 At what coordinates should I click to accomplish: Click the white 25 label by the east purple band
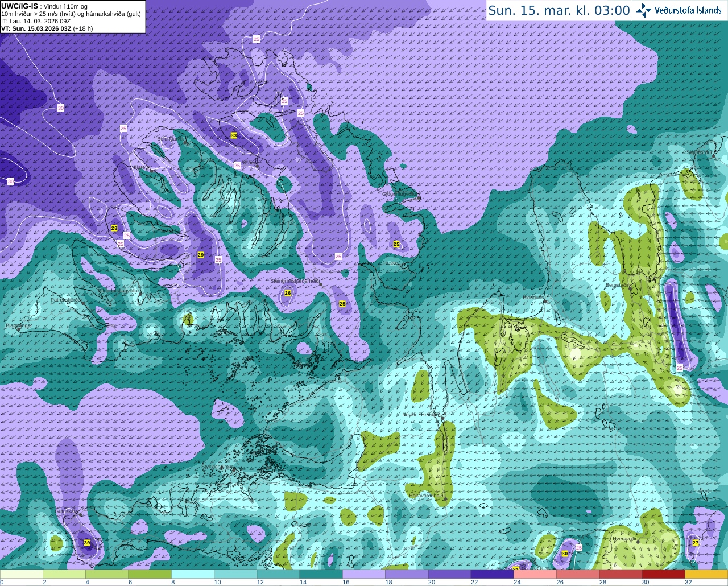pos(680,368)
